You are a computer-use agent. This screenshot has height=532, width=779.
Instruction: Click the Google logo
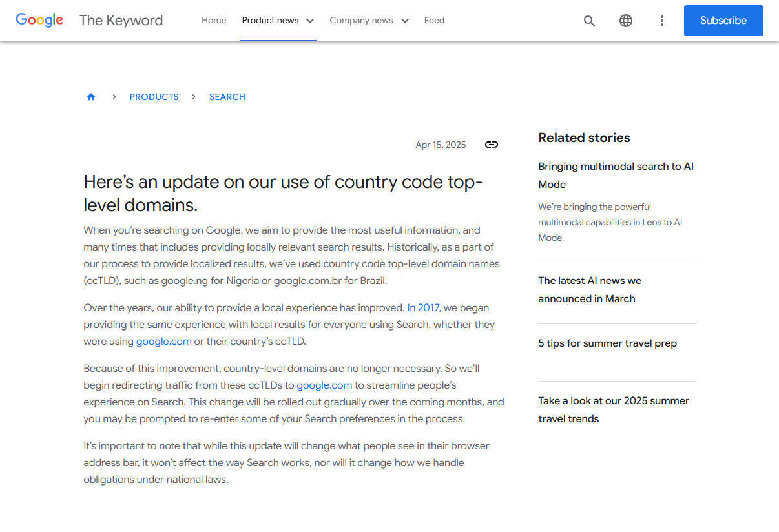coord(39,20)
